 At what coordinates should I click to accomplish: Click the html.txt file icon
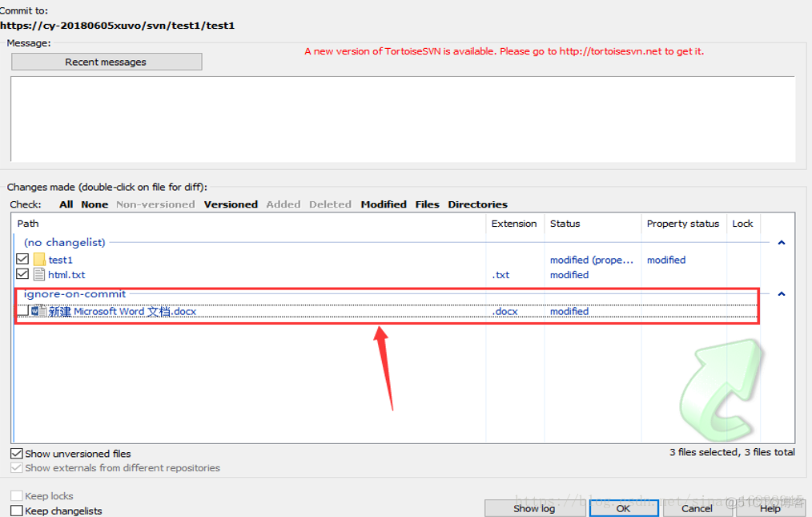(39, 274)
